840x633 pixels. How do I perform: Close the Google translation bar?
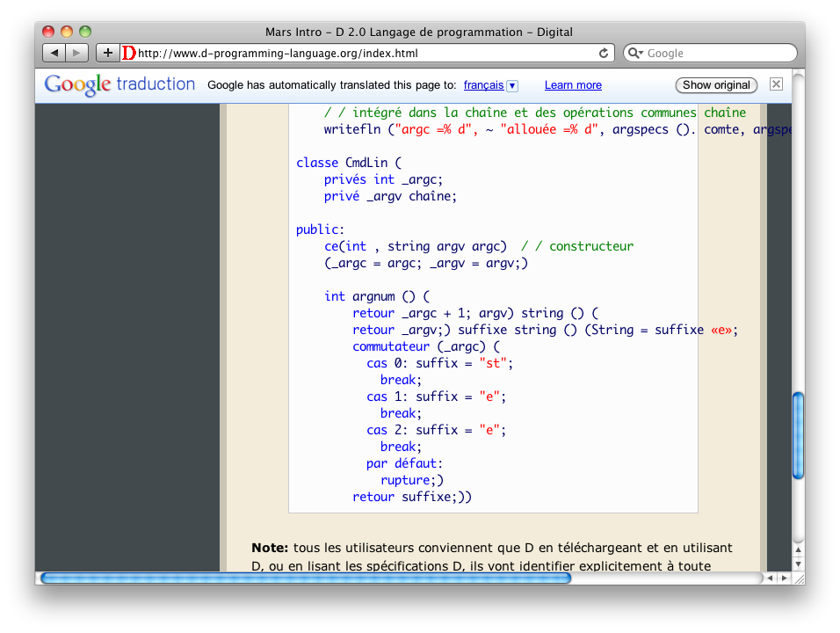tap(776, 84)
